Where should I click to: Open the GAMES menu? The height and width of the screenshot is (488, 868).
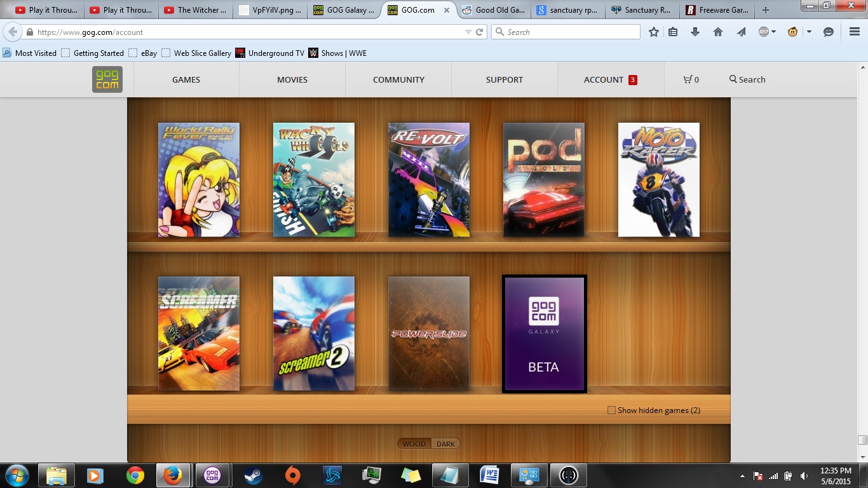pyautogui.click(x=186, y=79)
